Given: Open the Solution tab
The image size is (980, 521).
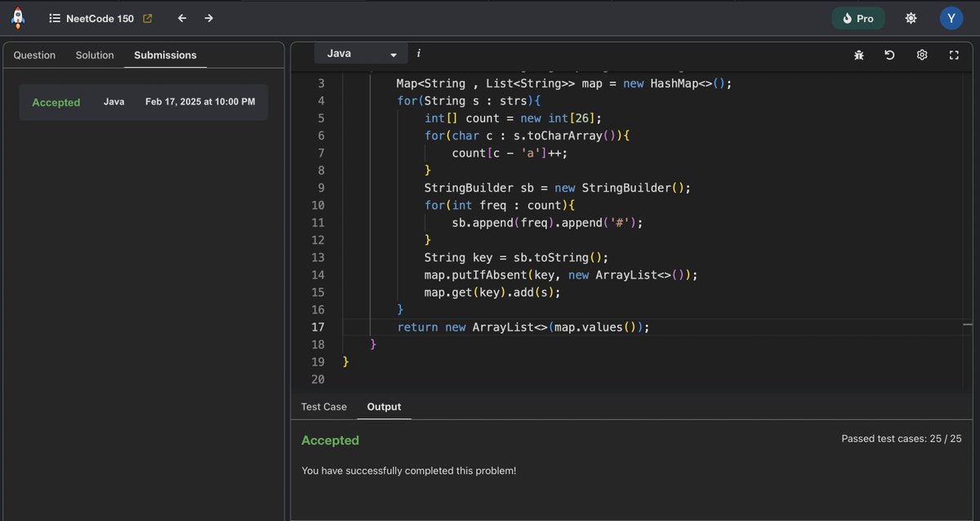Looking at the screenshot, I should point(94,55).
